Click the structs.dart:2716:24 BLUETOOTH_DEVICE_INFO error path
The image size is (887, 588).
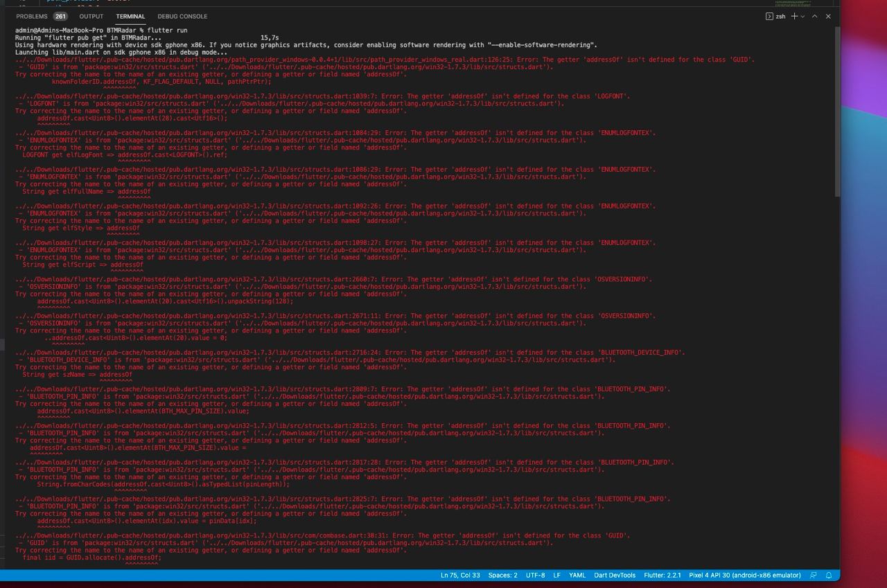click(x=198, y=353)
